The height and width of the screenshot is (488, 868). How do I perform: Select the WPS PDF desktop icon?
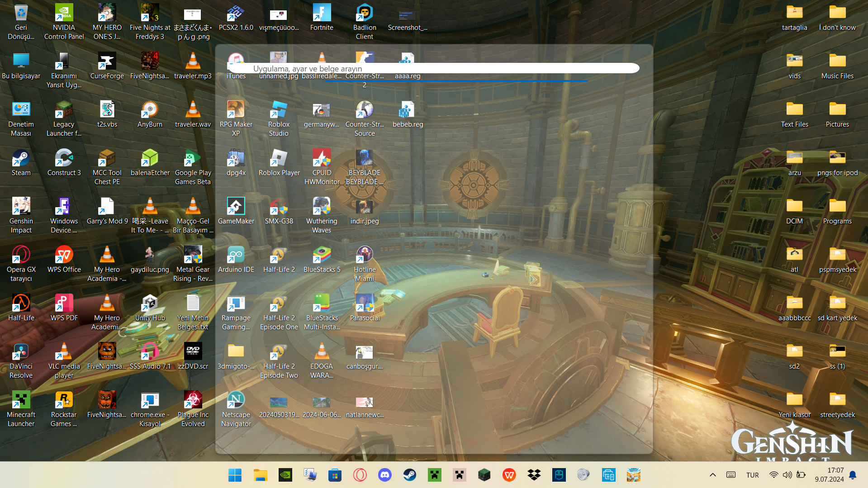click(x=64, y=308)
